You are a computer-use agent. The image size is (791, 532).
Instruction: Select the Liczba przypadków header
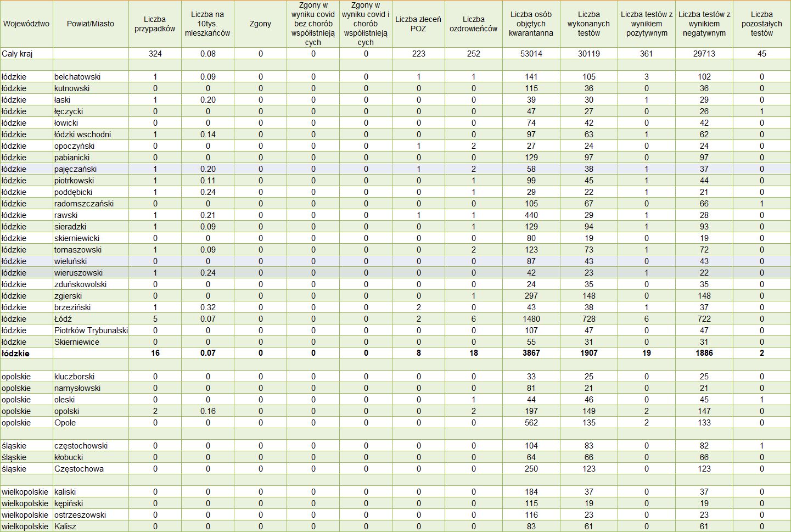pos(155,24)
